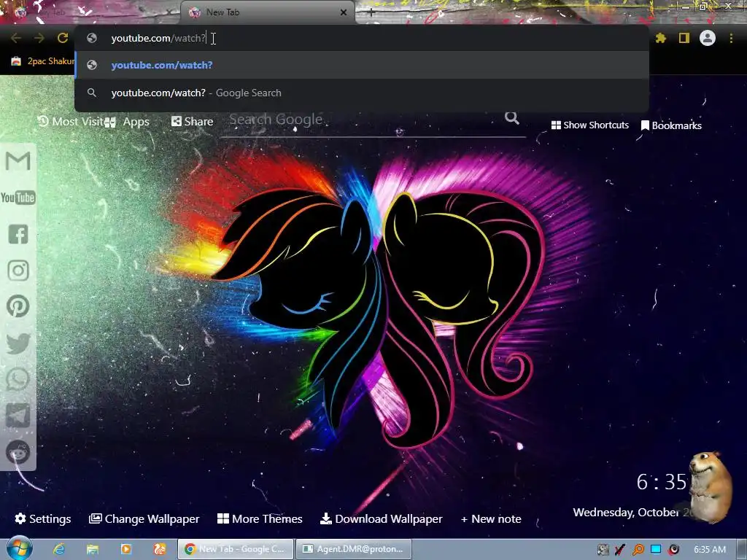Go forward with the forward arrow
747x560 pixels.
pos(39,38)
